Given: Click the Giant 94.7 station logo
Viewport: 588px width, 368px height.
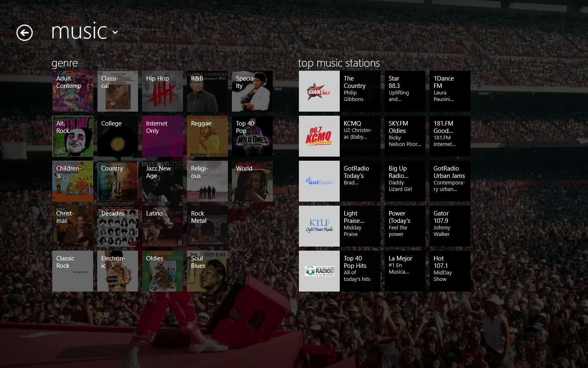Looking at the screenshot, I should 319,91.
